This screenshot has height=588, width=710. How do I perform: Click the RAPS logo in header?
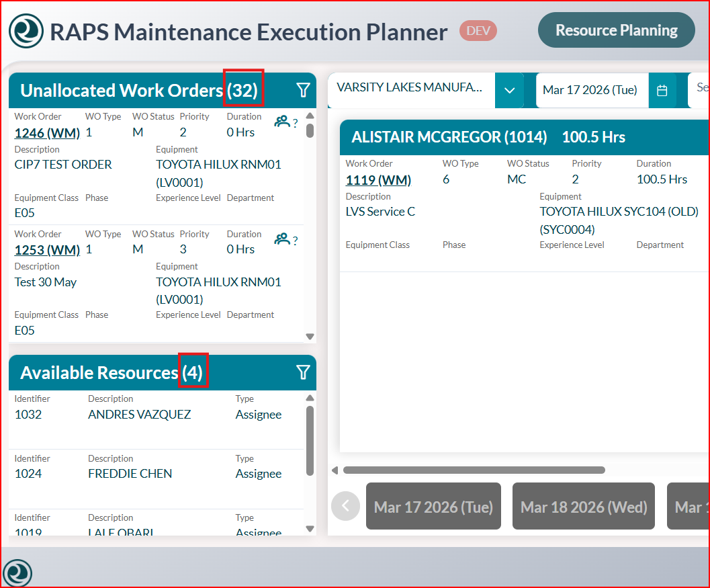[x=26, y=32]
